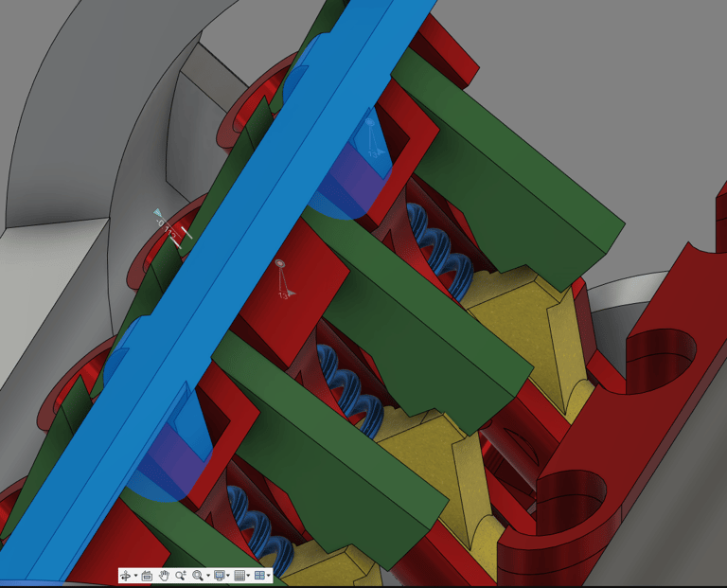This screenshot has height=588, width=727.
Task: Expand Grid and Snaps dropdown arrow
Action: coord(248,576)
